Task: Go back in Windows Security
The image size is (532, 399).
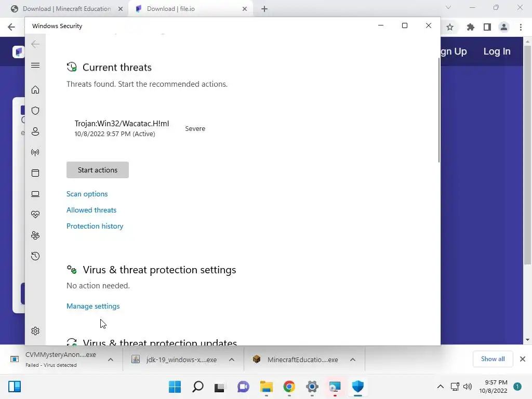Action: [x=35, y=44]
